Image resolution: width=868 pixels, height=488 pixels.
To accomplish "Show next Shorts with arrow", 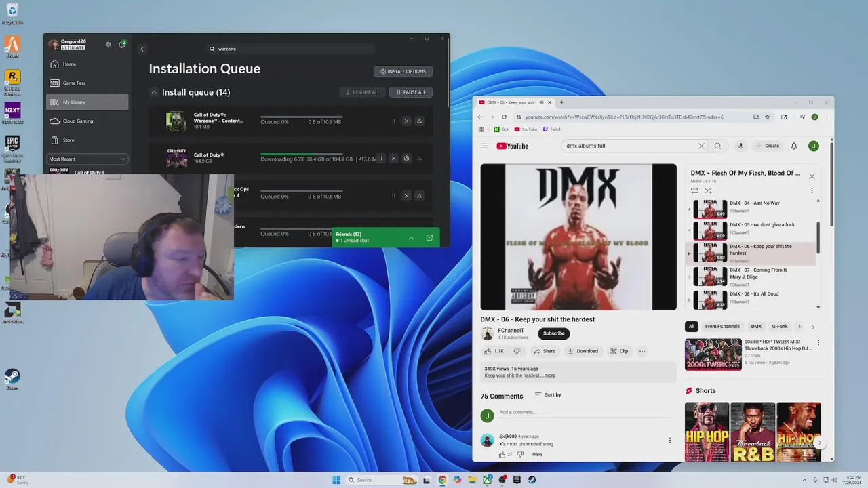I will pyautogui.click(x=819, y=443).
